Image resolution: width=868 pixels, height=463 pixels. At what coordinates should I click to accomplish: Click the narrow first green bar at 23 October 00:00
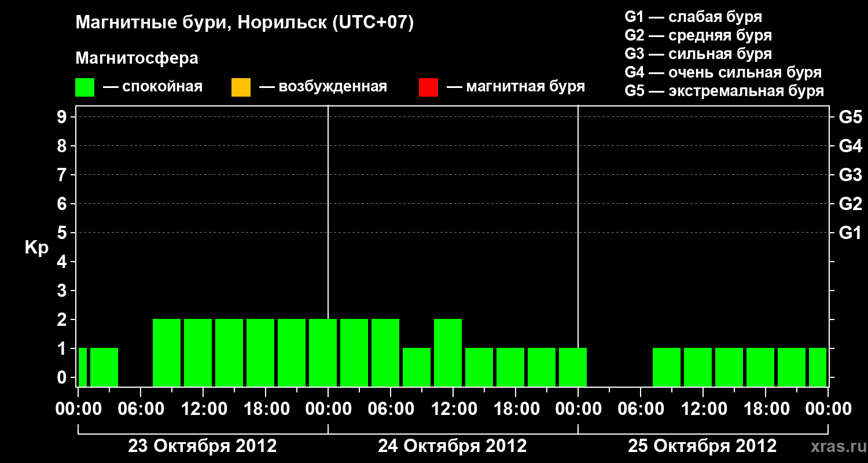pos(82,367)
